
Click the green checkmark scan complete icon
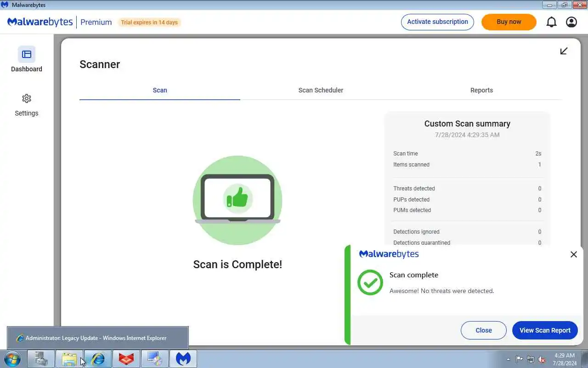tap(370, 282)
